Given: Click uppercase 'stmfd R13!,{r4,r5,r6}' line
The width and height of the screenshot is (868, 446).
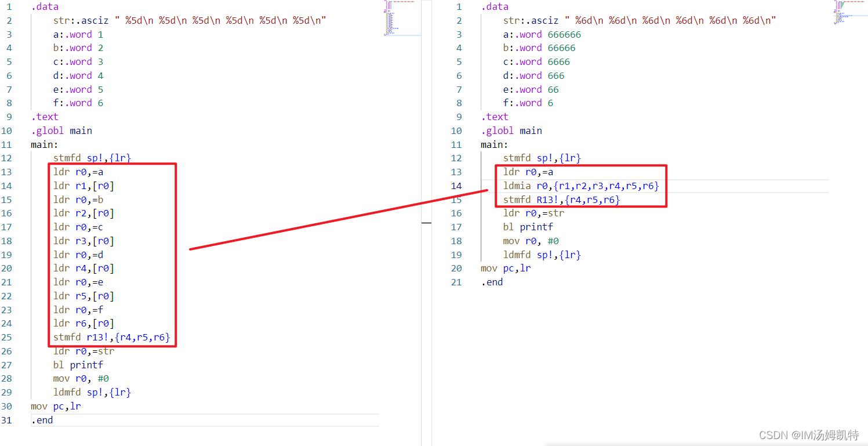Looking at the screenshot, I should (562, 200).
